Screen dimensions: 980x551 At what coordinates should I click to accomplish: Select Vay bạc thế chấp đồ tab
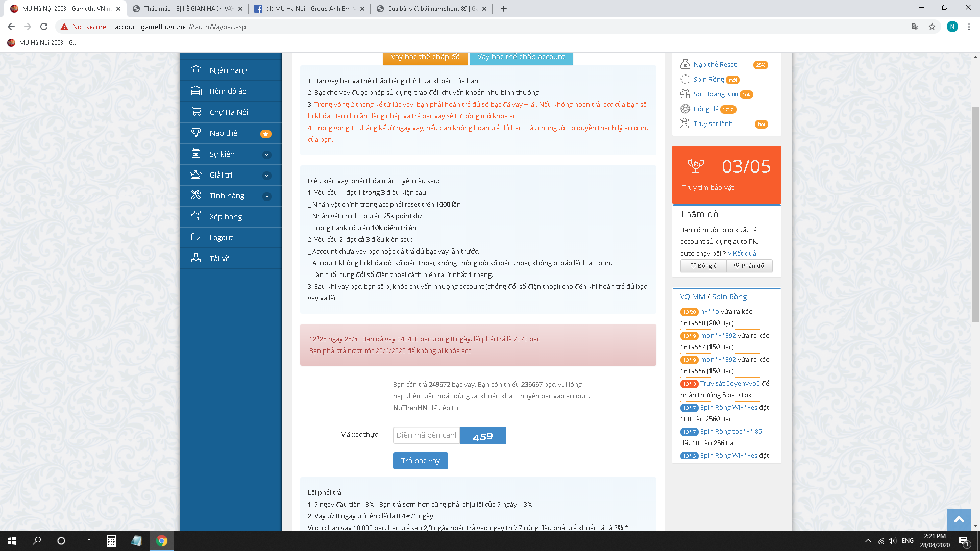pyautogui.click(x=425, y=57)
